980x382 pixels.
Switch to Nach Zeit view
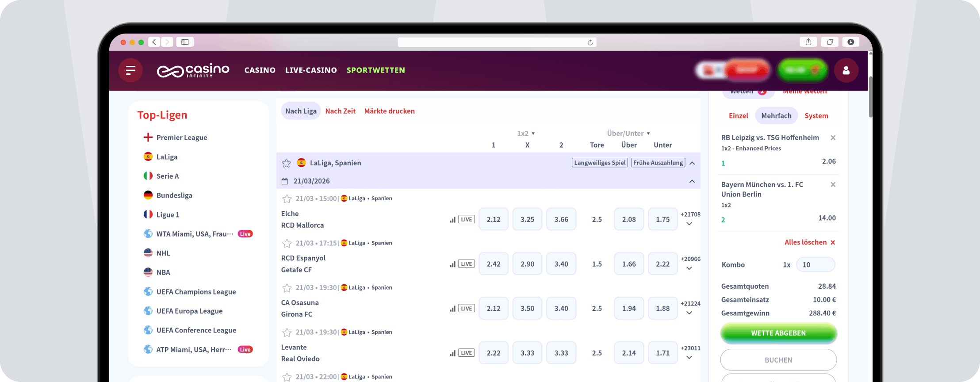point(341,111)
